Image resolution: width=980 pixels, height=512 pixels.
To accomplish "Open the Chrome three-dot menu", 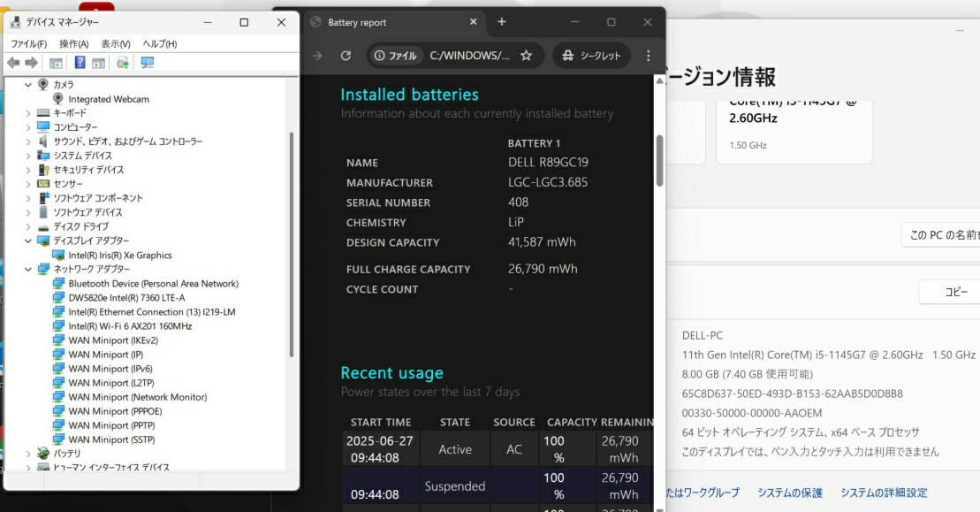I will [x=648, y=56].
